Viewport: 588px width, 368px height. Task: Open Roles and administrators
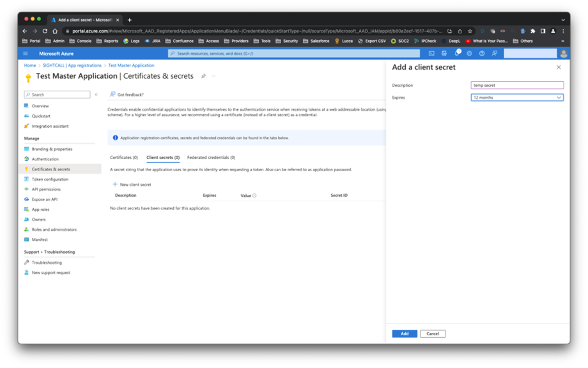[54, 230]
